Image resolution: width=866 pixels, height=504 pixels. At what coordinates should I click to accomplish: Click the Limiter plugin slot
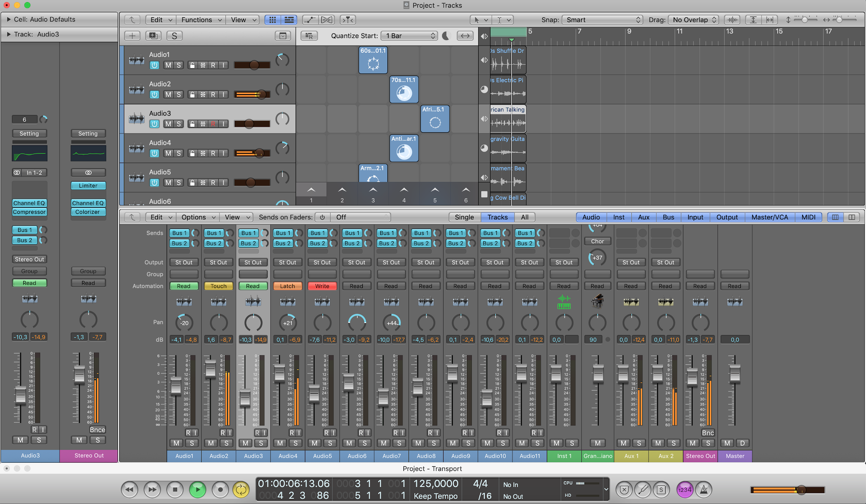coord(88,185)
